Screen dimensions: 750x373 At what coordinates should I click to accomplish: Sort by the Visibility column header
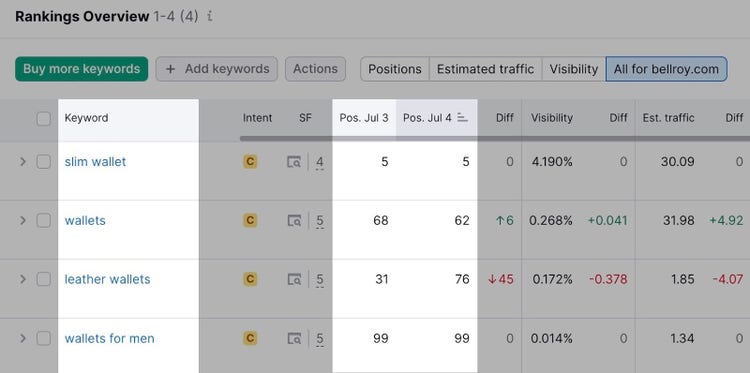point(552,118)
